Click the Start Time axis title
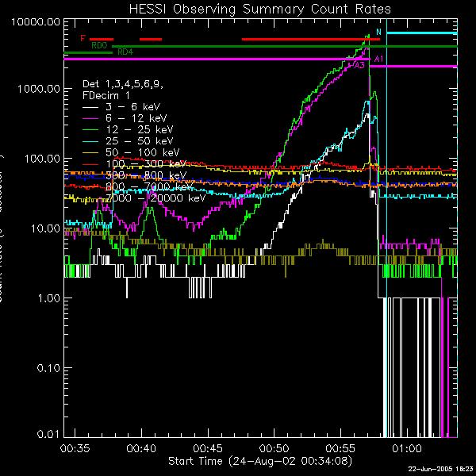The width and height of the screenshot is (476, 476). click(x=260, y=461)
